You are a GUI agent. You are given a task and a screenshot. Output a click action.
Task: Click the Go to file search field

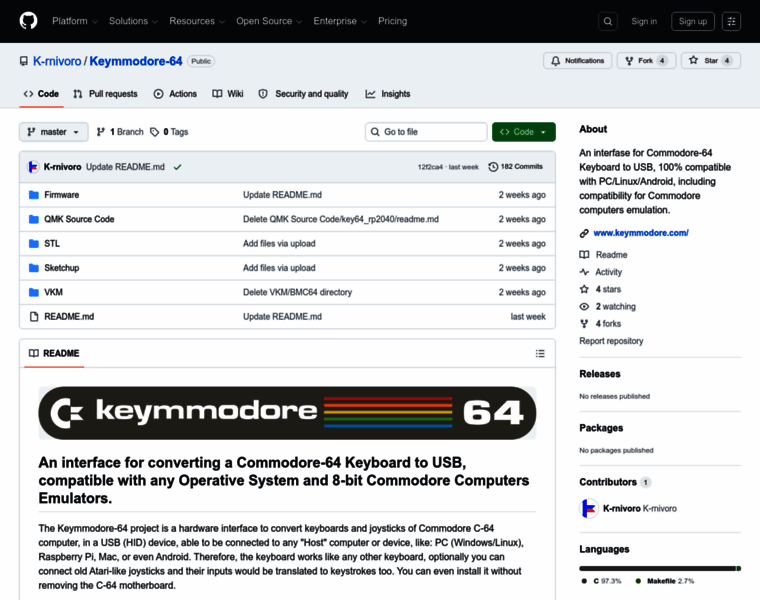click(x=427, y=132)
